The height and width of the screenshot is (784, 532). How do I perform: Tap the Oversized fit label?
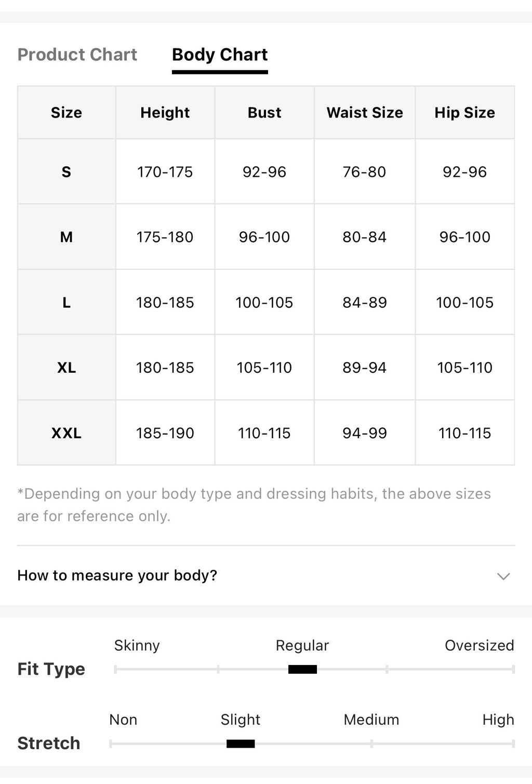(x=479, y=645)
